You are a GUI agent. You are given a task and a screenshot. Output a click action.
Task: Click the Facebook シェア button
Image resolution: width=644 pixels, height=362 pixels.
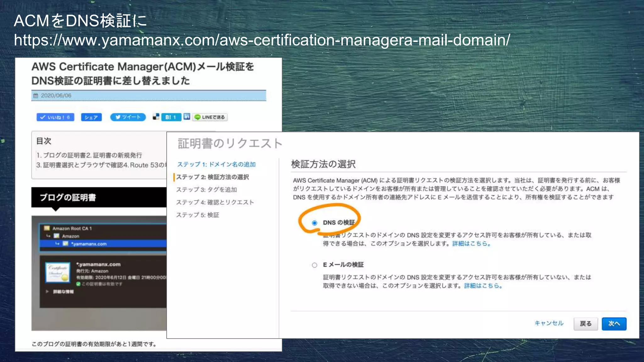pos(91,117)
